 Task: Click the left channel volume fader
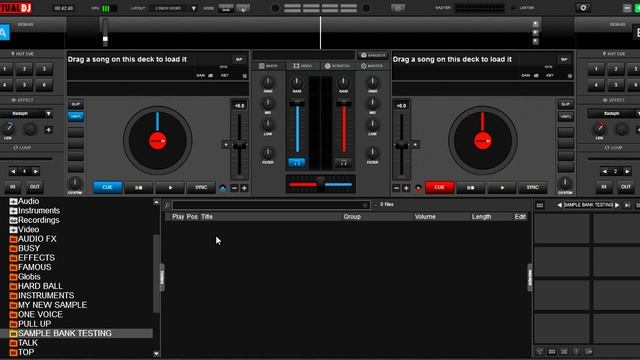297,102
